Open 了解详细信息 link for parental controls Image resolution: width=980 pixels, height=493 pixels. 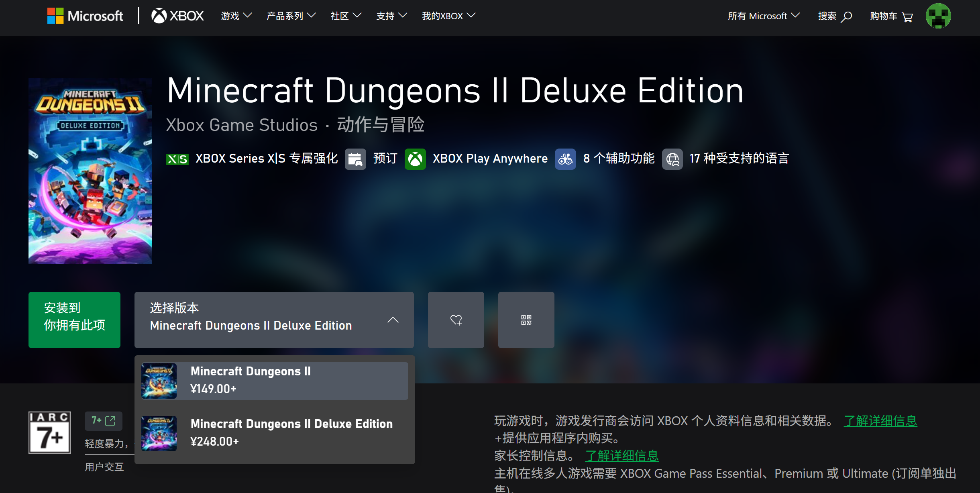coord(622,456)
